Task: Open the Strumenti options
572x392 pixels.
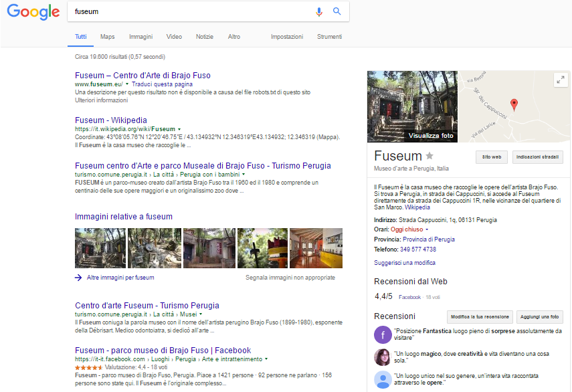Action: [x=329, y=37]
